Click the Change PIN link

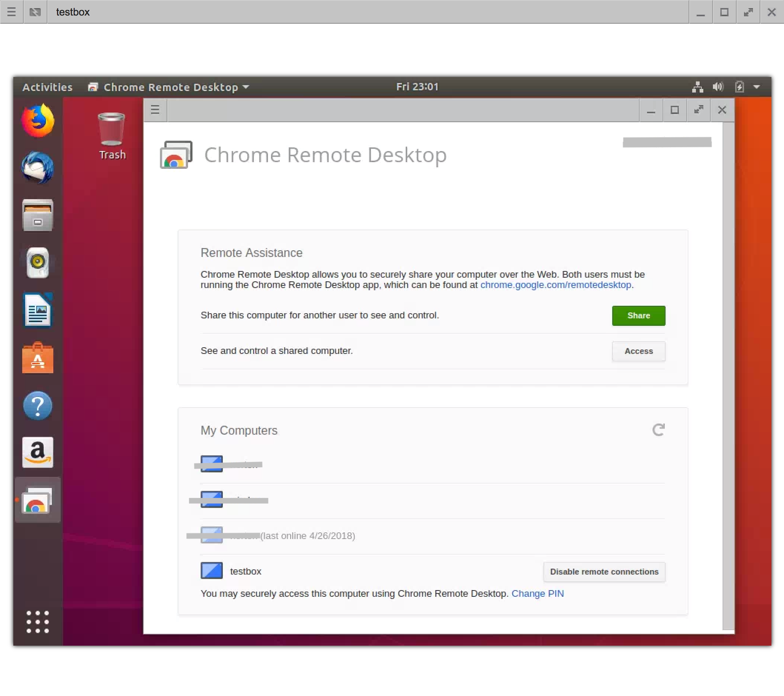(x=537, y=593)
